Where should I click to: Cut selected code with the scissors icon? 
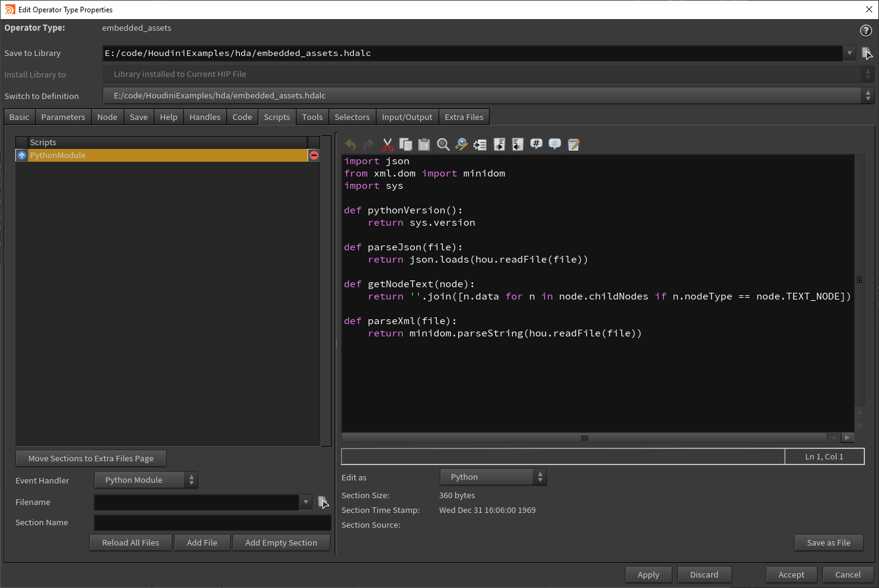388,144
